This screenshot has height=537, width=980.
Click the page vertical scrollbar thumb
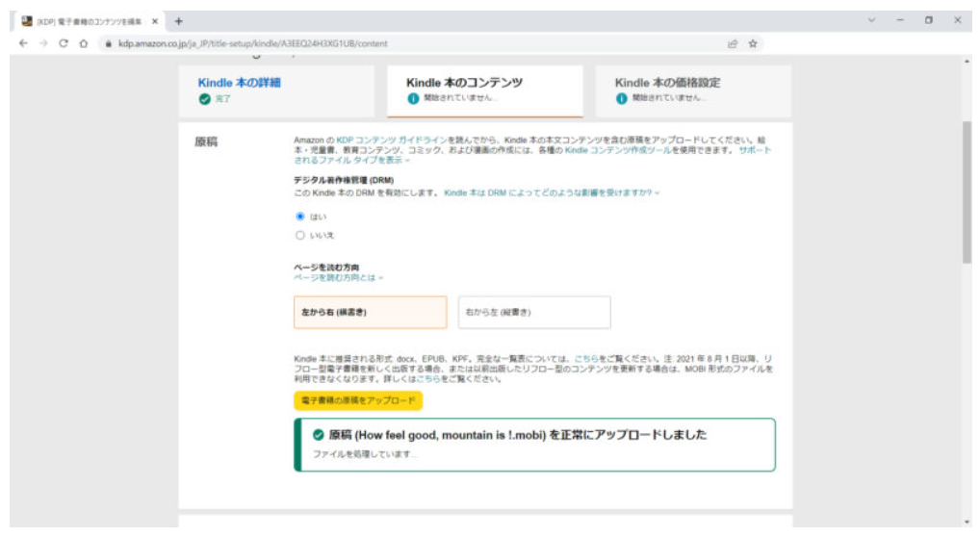pyautogui.click(x=967, y=192)
